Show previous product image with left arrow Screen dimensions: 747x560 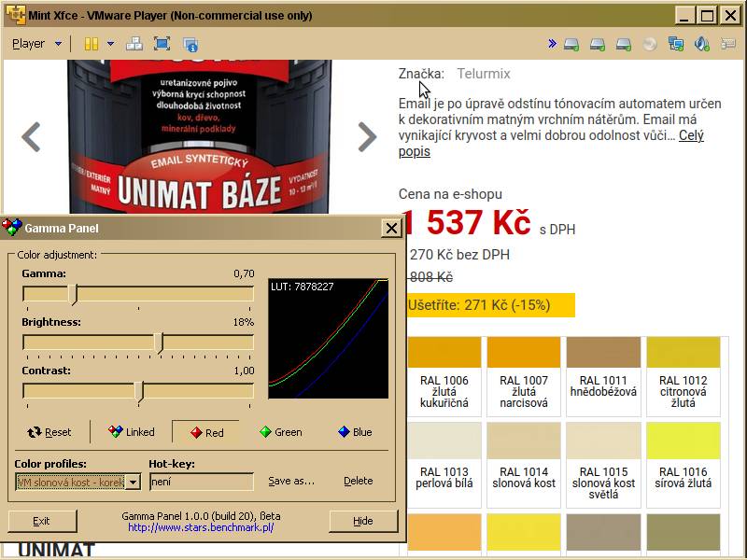31,136
